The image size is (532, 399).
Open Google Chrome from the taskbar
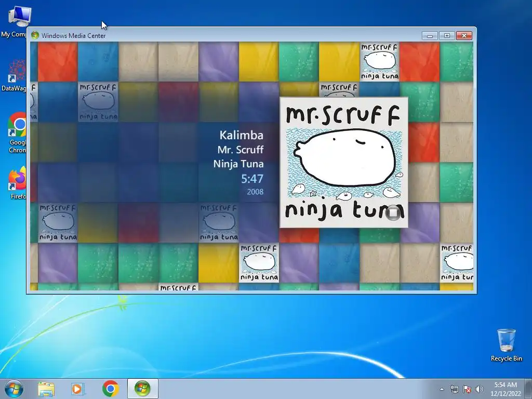click(110, 389)
